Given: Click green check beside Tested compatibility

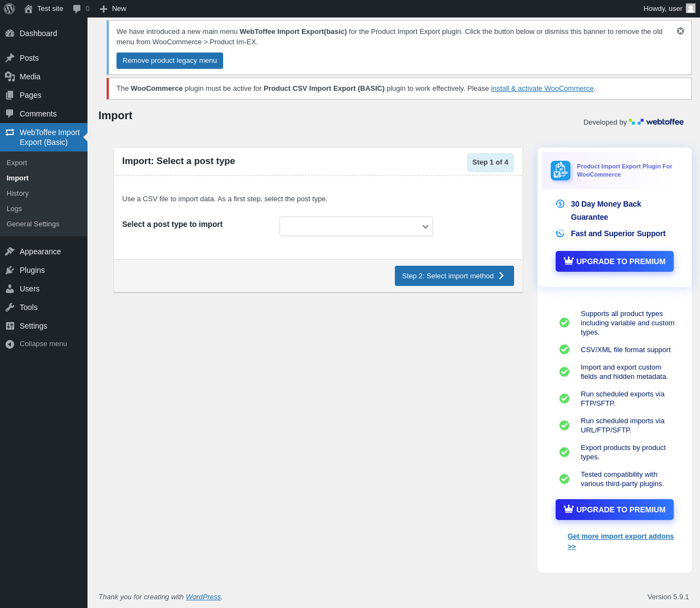Looking at the screenshot, I should (564, 479).
